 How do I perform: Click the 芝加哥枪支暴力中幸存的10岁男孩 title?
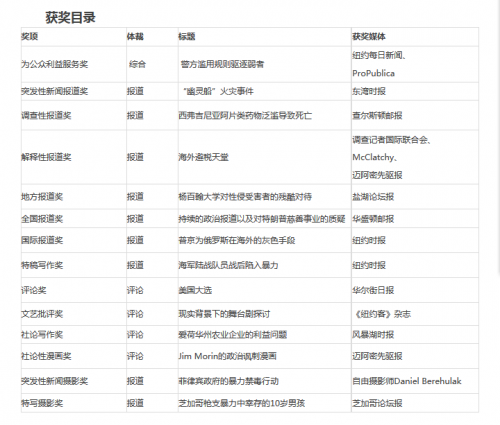pyautogui.click(x=242, y=403)
